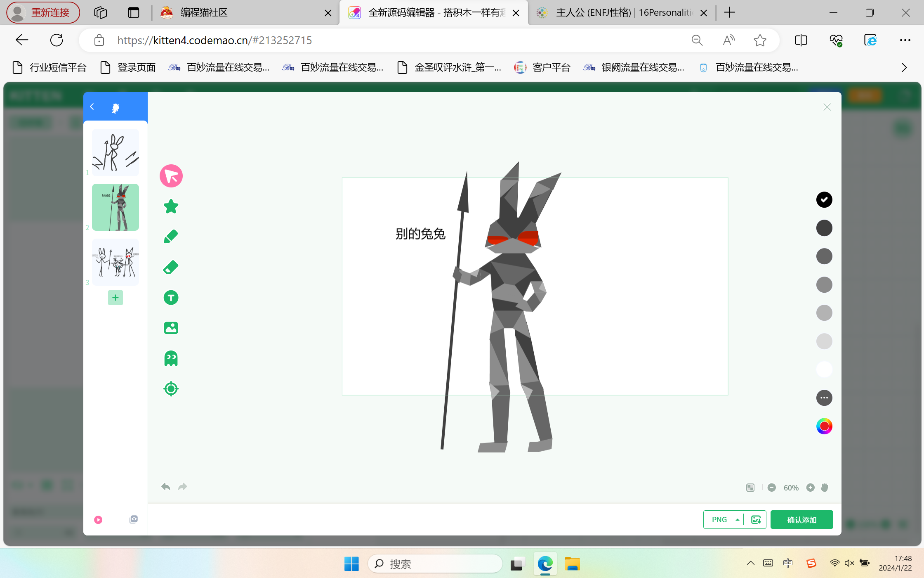
Task: Refresh the current page
Action: [57, 40]
